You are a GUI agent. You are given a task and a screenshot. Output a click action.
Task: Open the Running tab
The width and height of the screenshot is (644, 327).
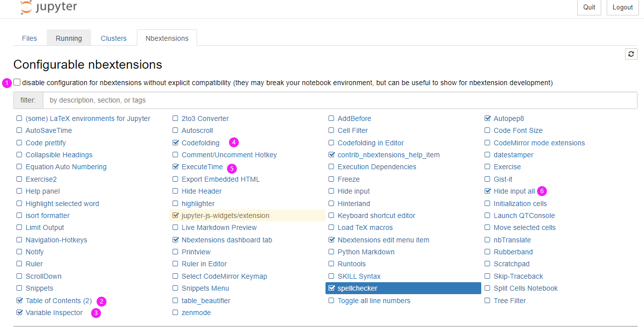click(69, 38)
